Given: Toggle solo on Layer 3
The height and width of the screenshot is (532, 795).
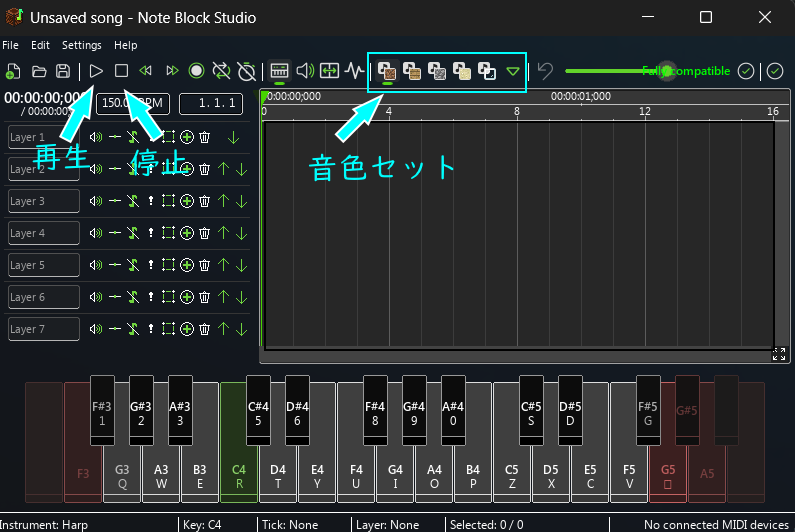Looking at the screenshot, I should (x=151, y=201).
